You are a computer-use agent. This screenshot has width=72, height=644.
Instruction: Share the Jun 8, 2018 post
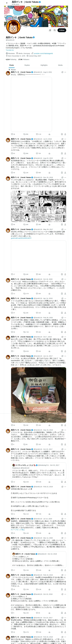65,153
